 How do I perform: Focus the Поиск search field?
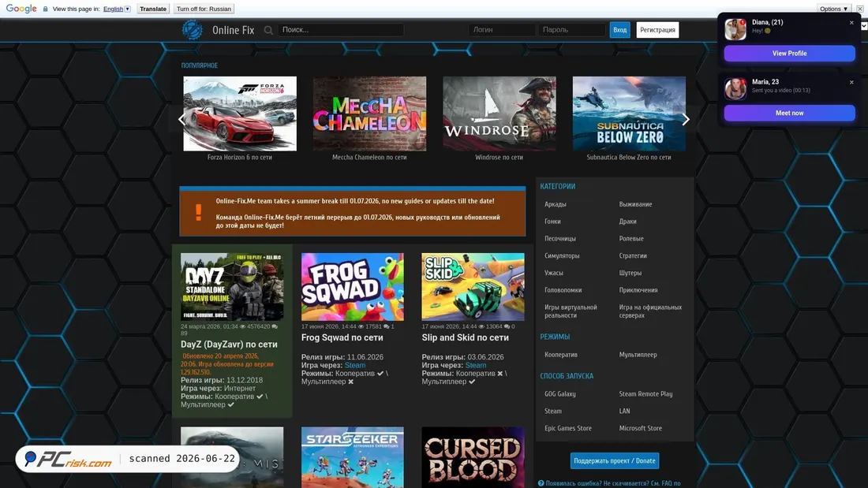(341, 30)
